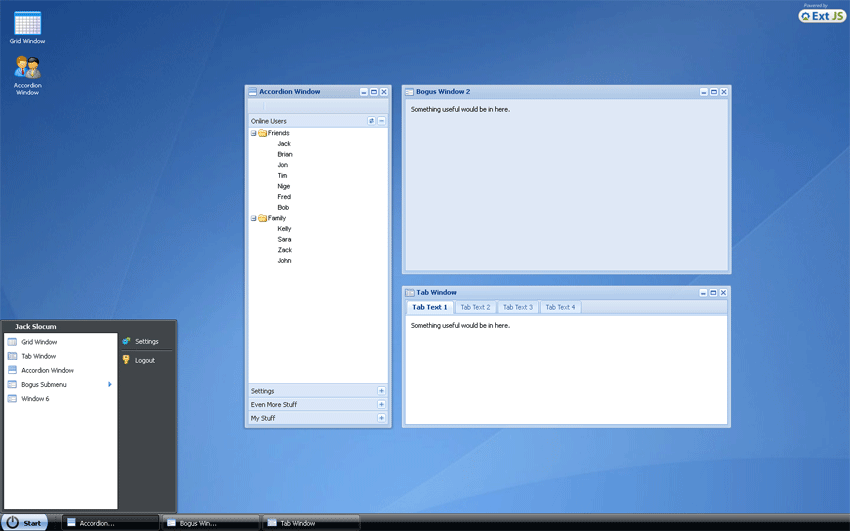
Task: Expand the My Stuff accordion panel
Action: point(381,418)
